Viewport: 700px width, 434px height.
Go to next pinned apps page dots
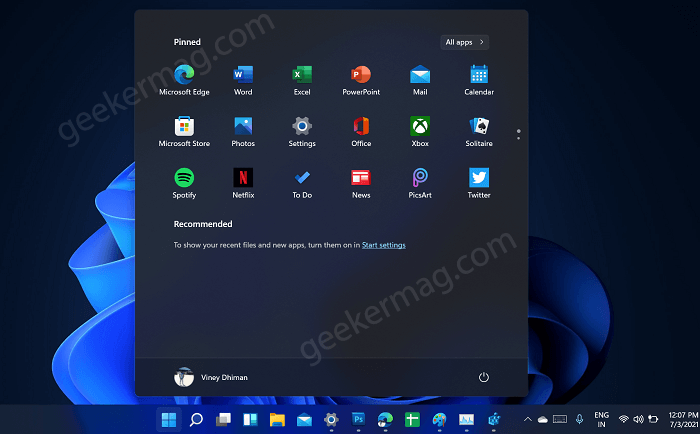pyautogui.click(x=518, y=134)
